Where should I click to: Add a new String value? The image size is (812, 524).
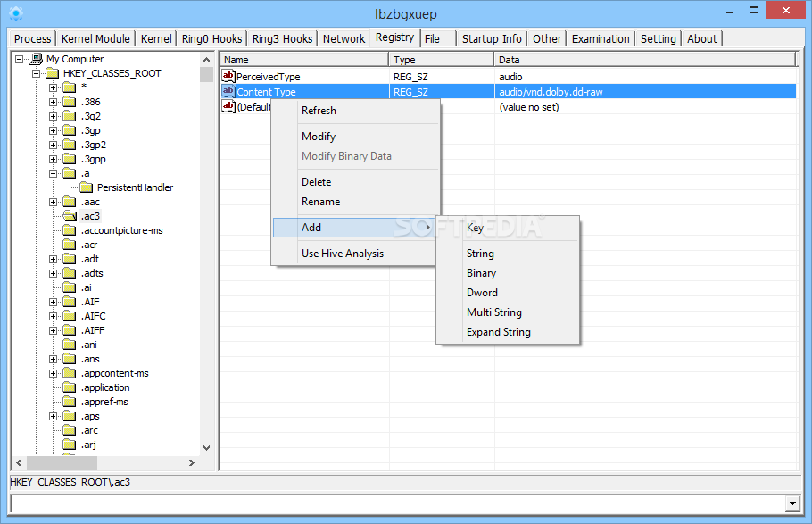[x=508, y=254]
